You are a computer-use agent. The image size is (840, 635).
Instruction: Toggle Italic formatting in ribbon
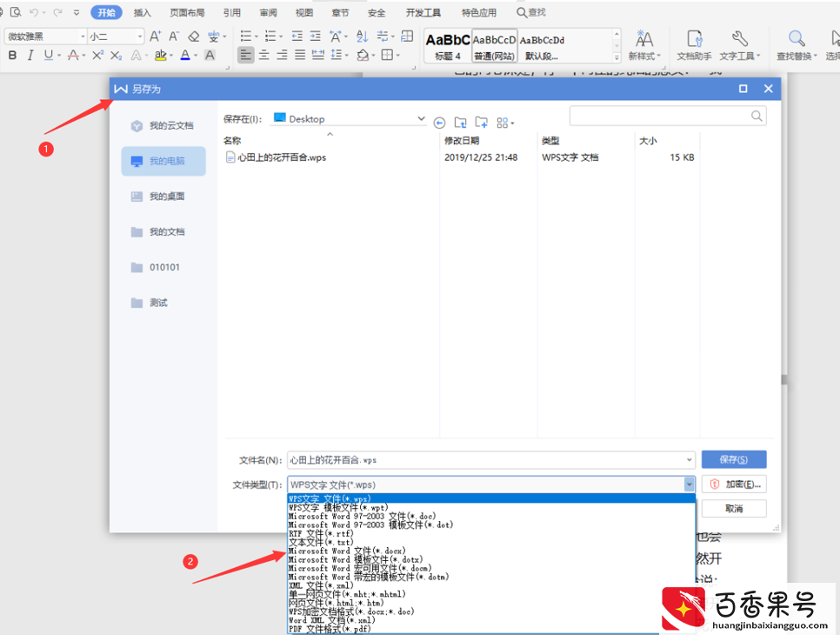[30, 55]
